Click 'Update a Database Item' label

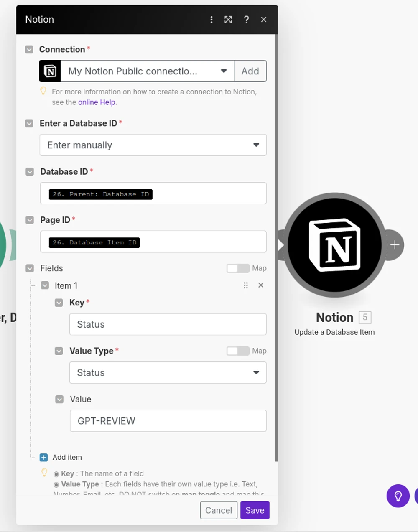[334, 332]
